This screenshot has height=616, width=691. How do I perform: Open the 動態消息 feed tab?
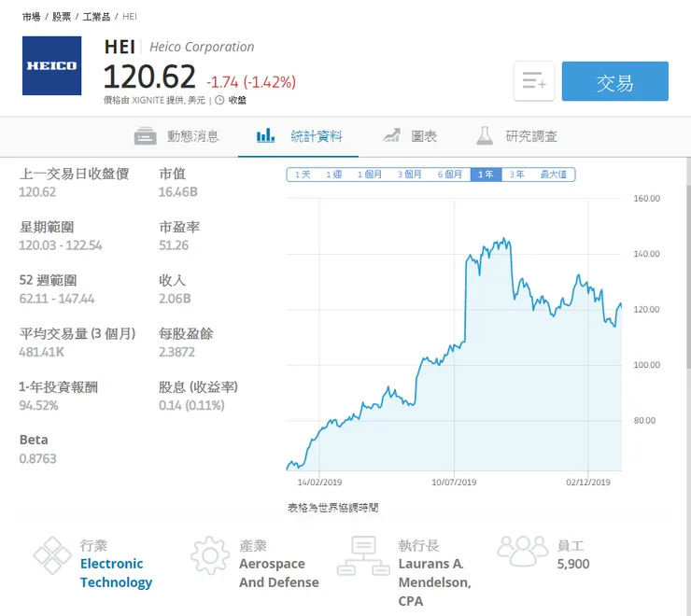click(x=176, y=136)
